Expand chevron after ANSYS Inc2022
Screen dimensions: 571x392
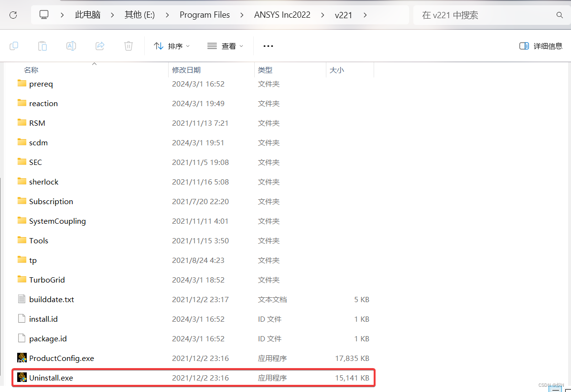(x=322, y=15)
